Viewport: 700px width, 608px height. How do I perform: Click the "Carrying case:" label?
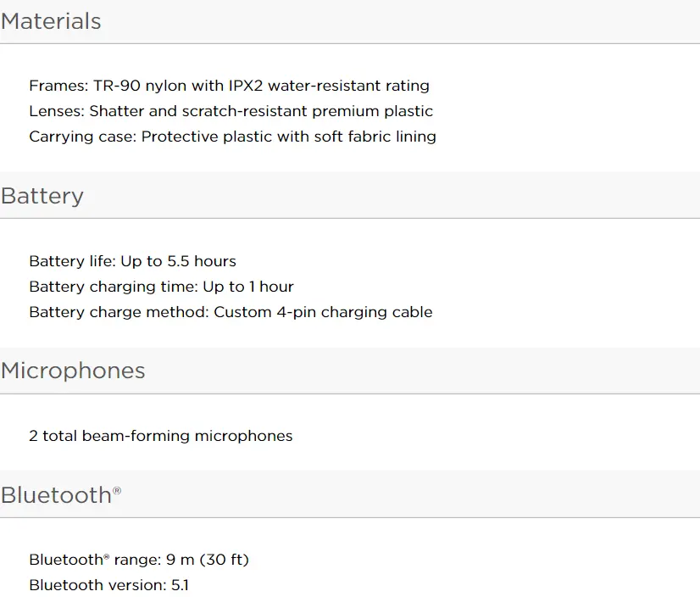pyautogui.click(x=82, y=137)
